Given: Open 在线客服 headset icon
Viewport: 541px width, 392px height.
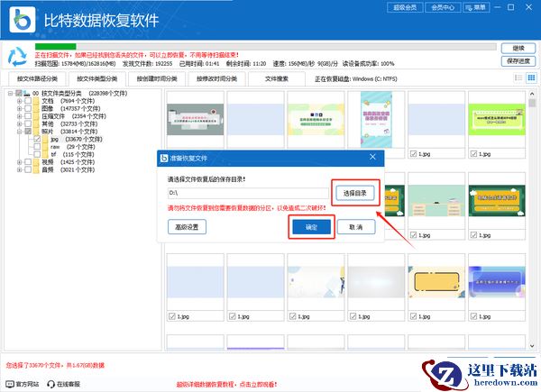Looking at the screenshot, I should [51, 384].
